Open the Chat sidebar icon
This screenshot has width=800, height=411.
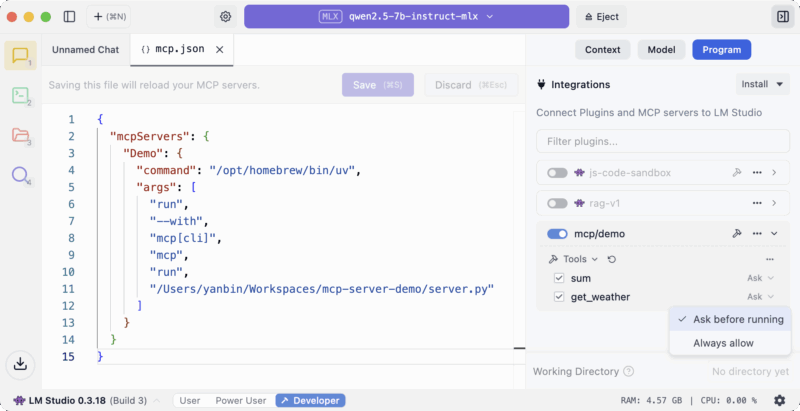[19, 56]
